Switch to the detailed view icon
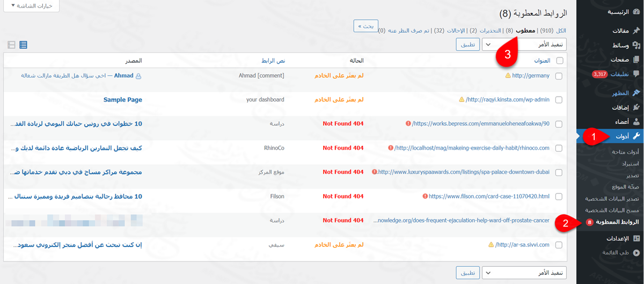Viewport: 644px width, 284px height. 12,45
